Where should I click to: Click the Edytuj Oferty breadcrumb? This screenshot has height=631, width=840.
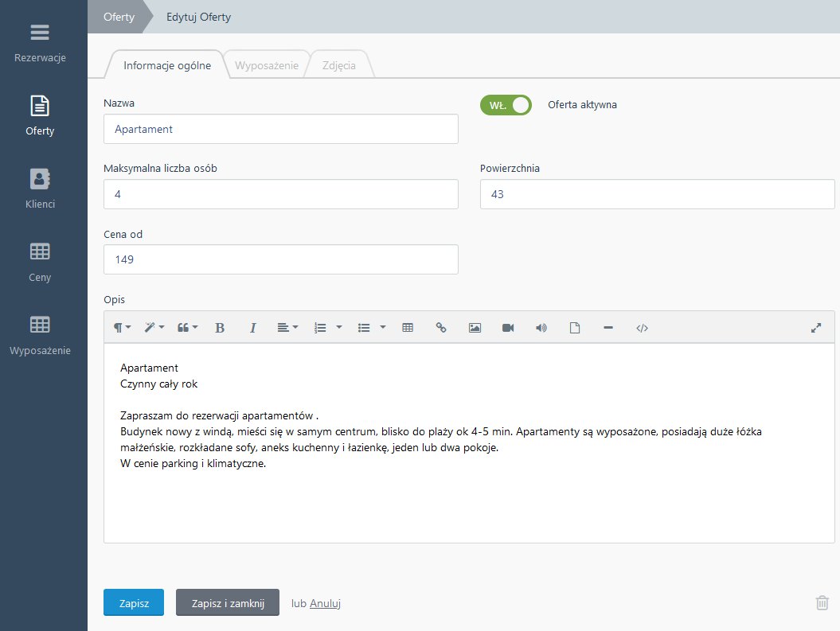pos(199,17)
